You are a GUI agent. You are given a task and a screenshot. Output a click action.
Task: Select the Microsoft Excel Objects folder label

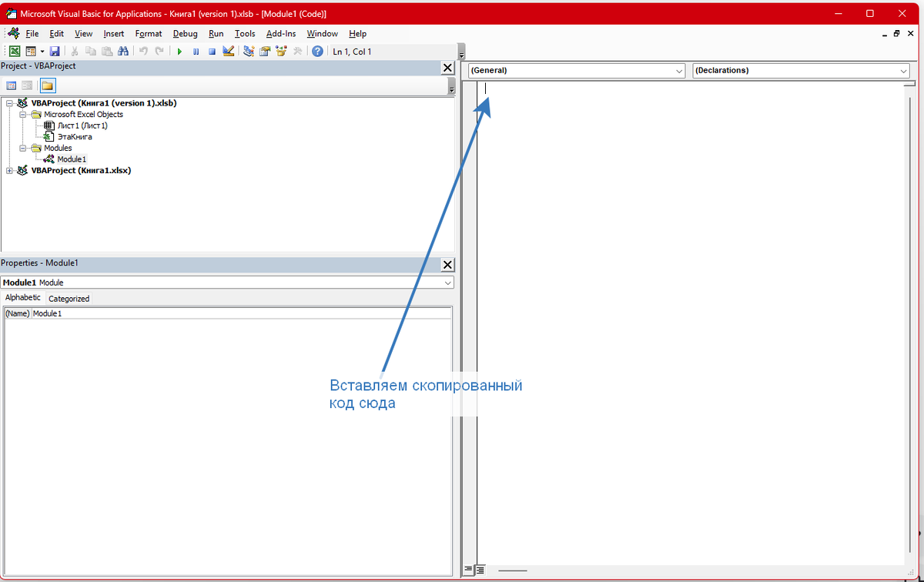coord(83,115)
